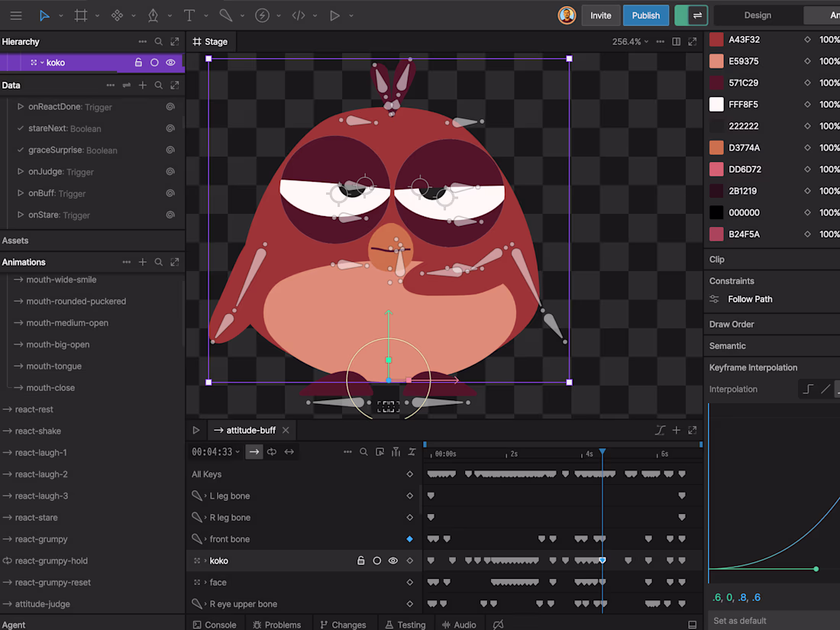The width and height of the screenshot is (840, 630).
Task: Toggle the stareNext Boolean checkmark
Action: [x=21, y=128]
